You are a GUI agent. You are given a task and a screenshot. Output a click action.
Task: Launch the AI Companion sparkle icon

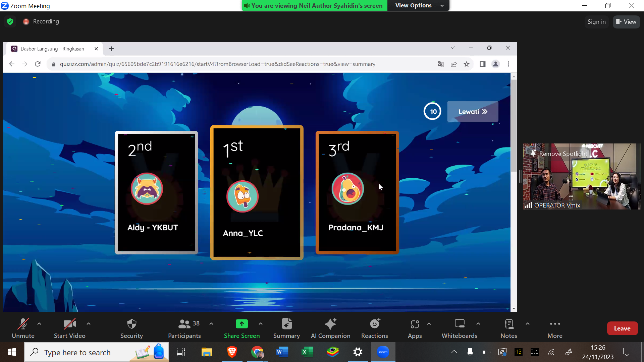330,324
